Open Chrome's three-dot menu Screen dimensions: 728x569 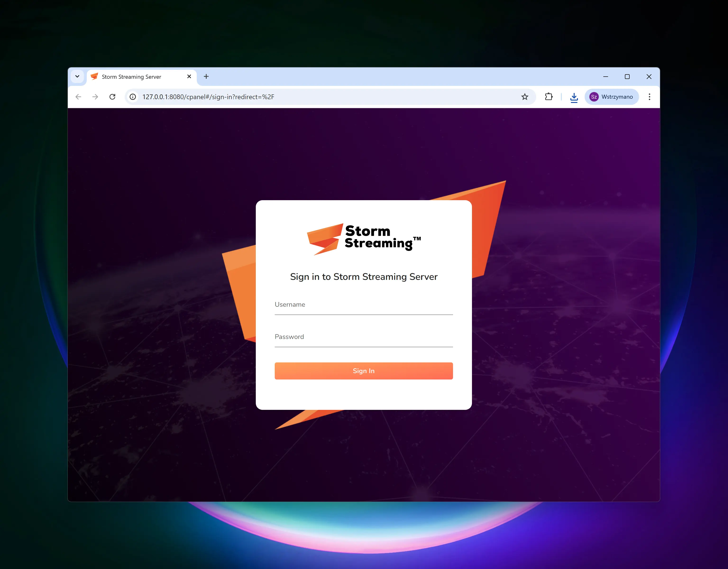pyautogui.click(x=649, y=97)
